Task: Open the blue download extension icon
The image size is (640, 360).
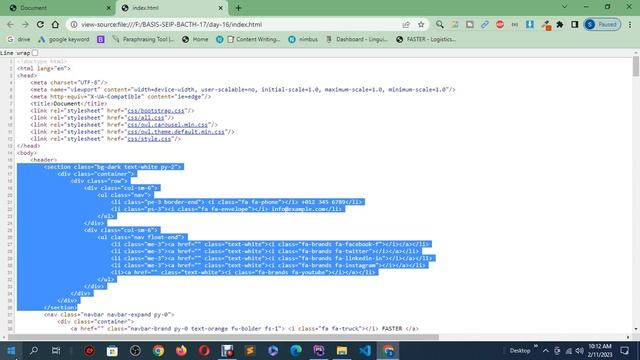Action: pyautogui.click(x=530, y=24)
